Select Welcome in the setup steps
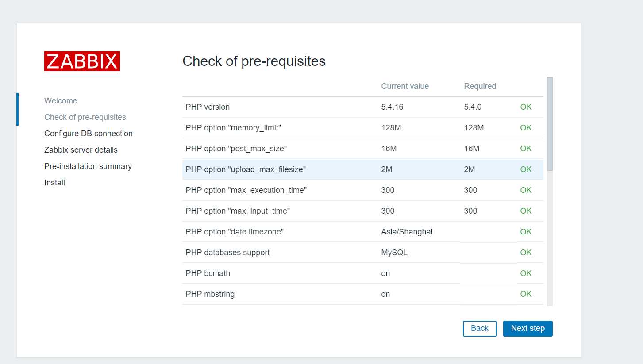 click(x=61, y=101)
